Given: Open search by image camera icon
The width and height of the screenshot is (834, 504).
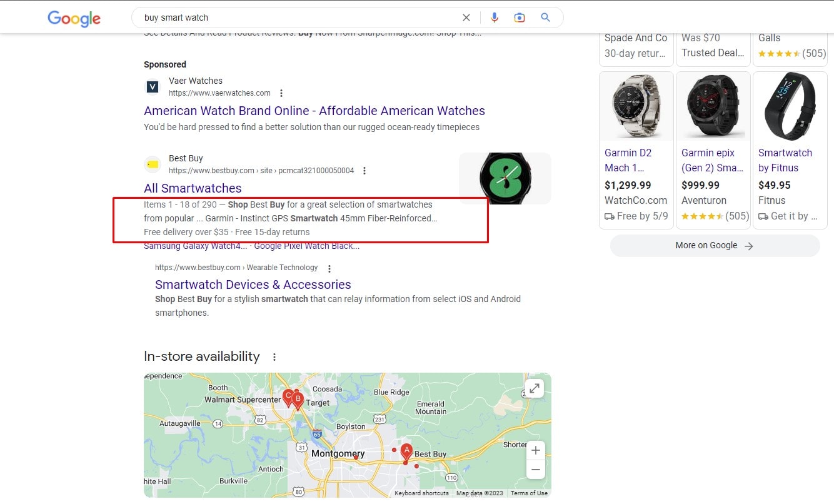Looking at the screenshot, I should tap(520, 18).
